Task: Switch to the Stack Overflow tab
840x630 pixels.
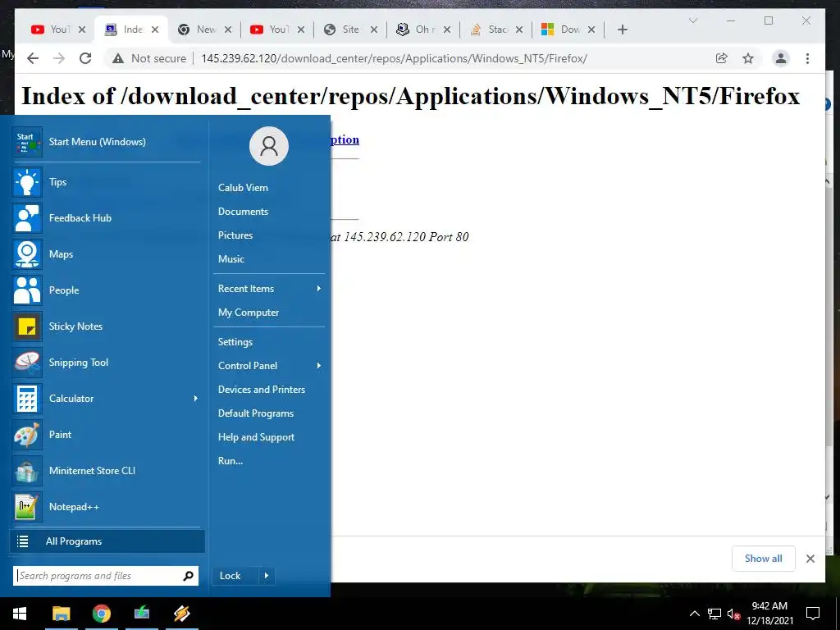Action: click(x=489, y=30)
